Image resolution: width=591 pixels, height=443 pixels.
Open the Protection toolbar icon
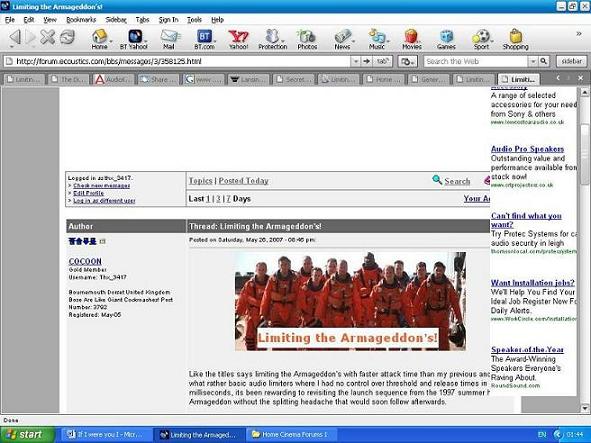click(273, 39)
